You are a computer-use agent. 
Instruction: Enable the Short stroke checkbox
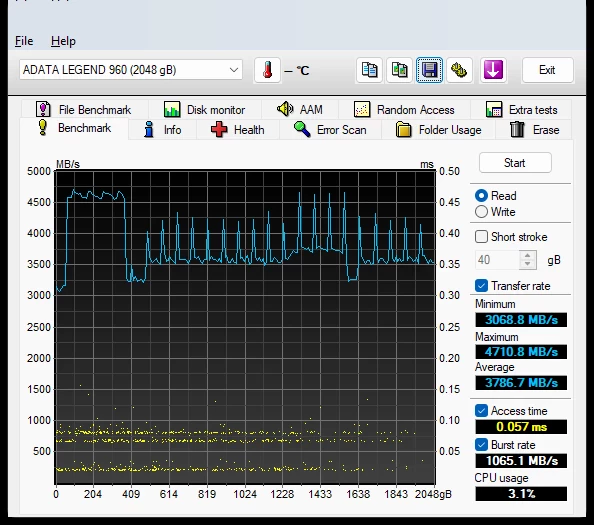click(x=481, y=237)
